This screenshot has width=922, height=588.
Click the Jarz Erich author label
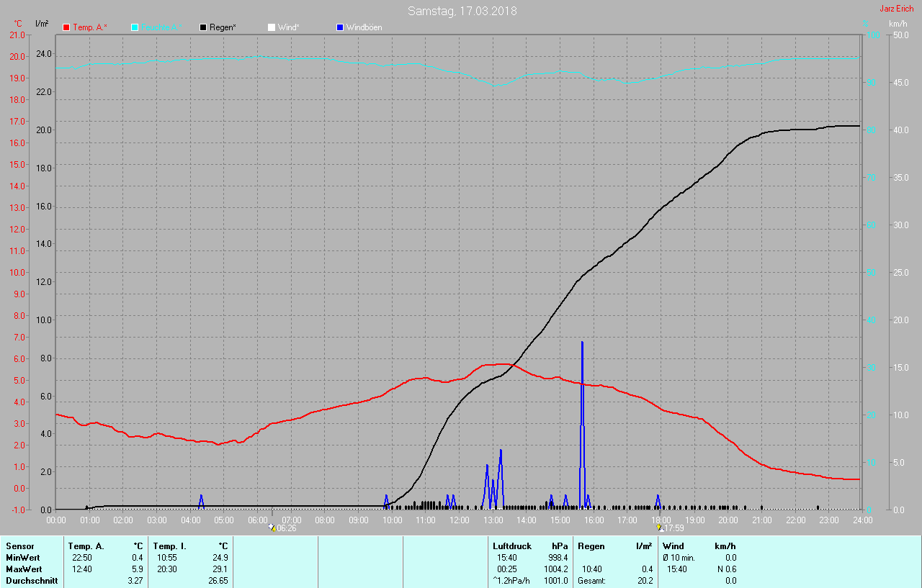click(896, 9)
